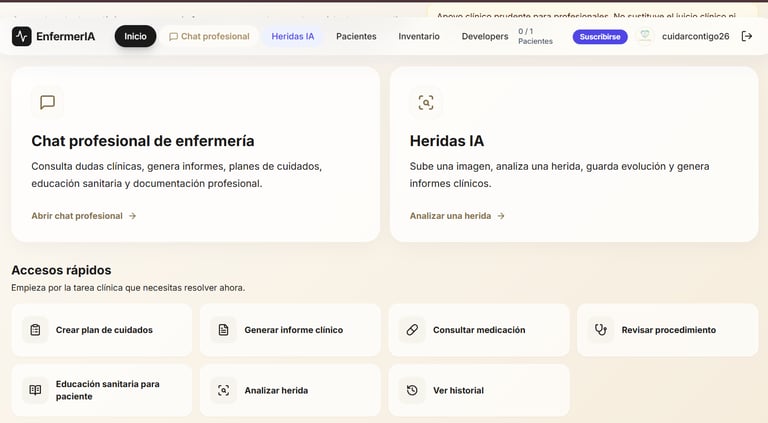
Task: Click the pill icon for medication
Action: pos(412,330)
